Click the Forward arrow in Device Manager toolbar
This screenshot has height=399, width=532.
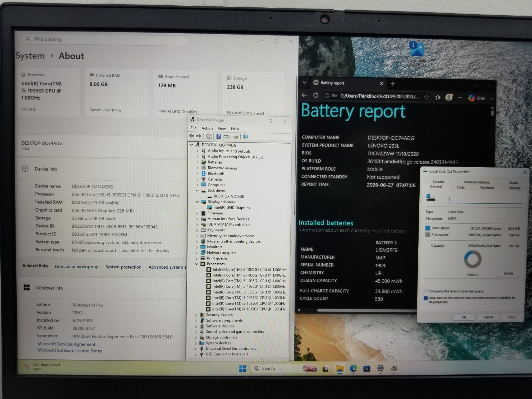pos(199,136)
